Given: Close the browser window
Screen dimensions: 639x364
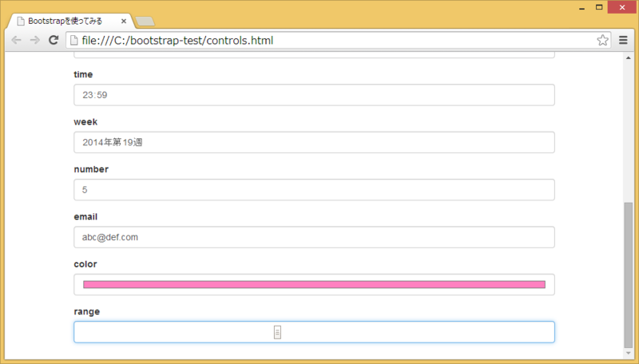Looking at the screenshot, I should click(x=622, y=7).
